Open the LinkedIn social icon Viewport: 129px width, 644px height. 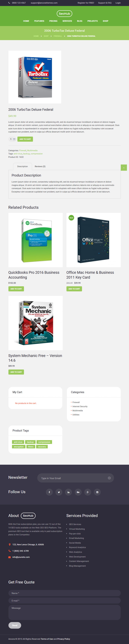pos(69,492)
